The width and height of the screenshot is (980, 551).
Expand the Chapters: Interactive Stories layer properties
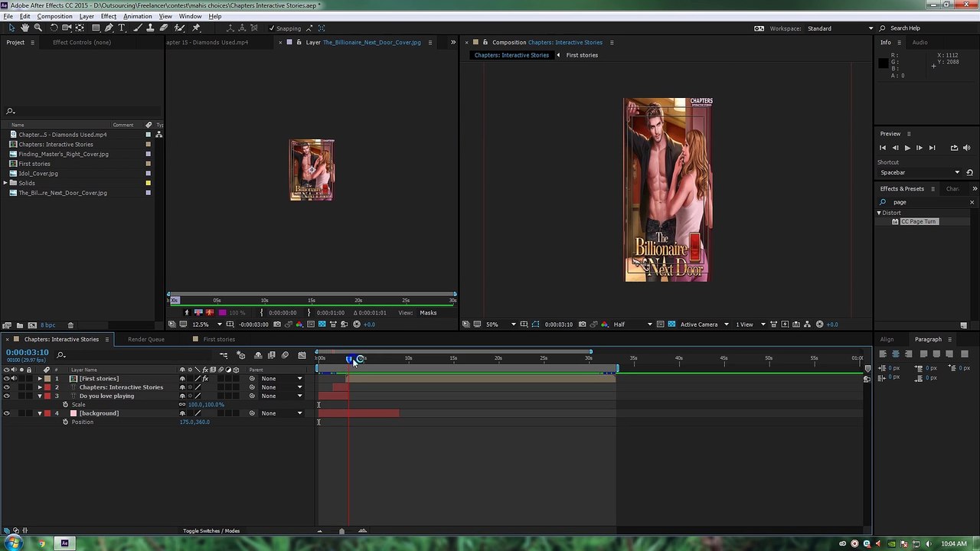coord(40,387)
